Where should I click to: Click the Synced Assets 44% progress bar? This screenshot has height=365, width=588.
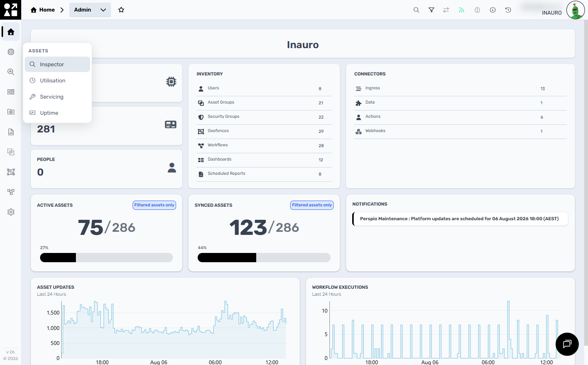point(264,258)
